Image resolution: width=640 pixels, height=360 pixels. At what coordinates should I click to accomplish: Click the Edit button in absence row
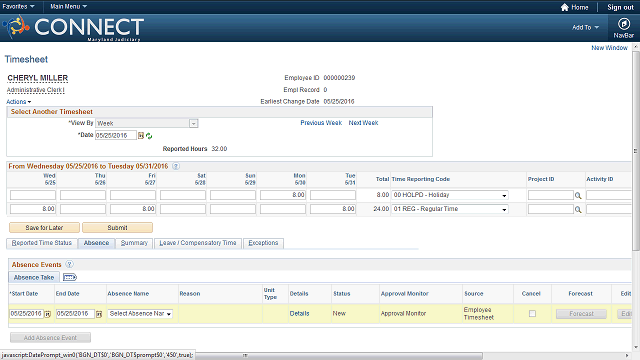pyautogui.click(x=624, y=314)
